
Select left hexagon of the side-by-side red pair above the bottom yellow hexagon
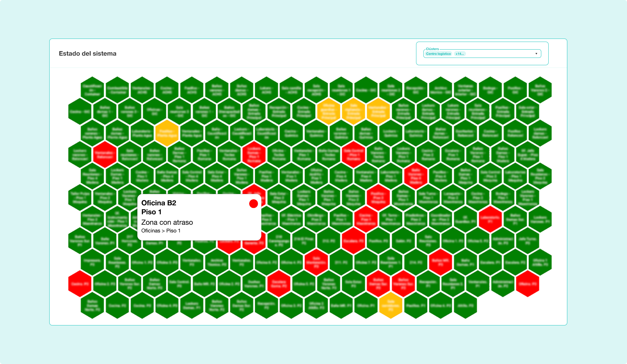pyautogui.click(x=378, y=284)
